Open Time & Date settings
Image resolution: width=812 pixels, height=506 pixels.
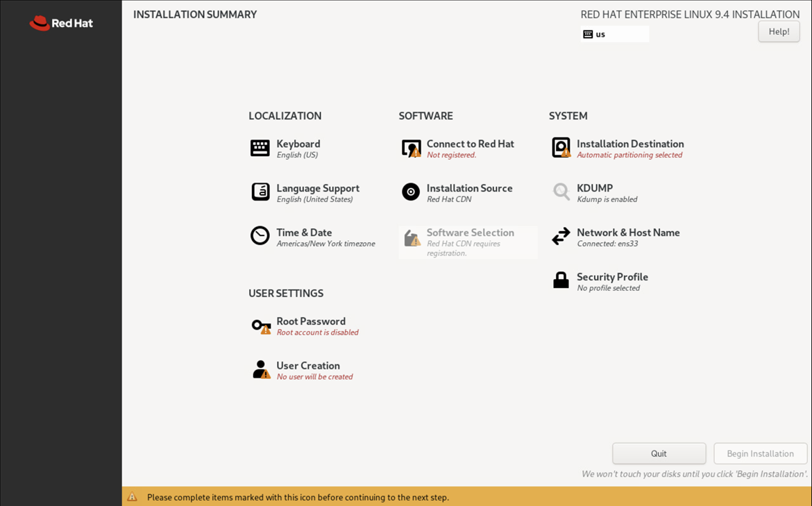click(304, 233)
